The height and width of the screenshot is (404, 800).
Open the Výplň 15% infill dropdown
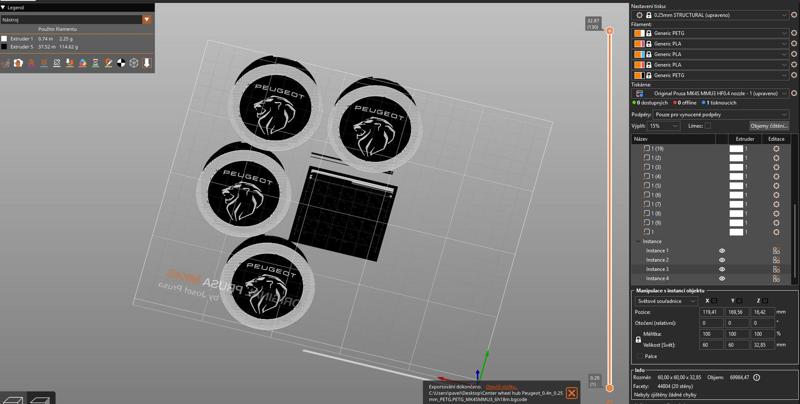pos(664,125)
